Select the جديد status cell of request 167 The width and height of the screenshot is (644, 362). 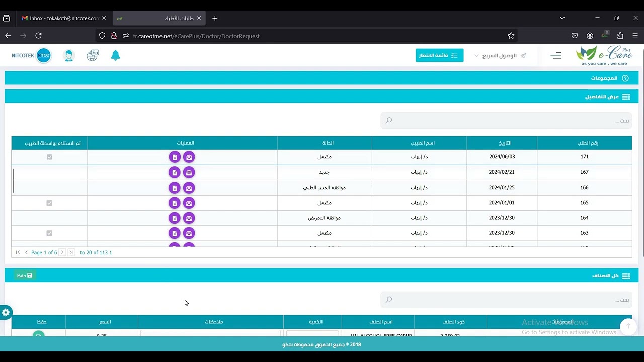[325, 172]
